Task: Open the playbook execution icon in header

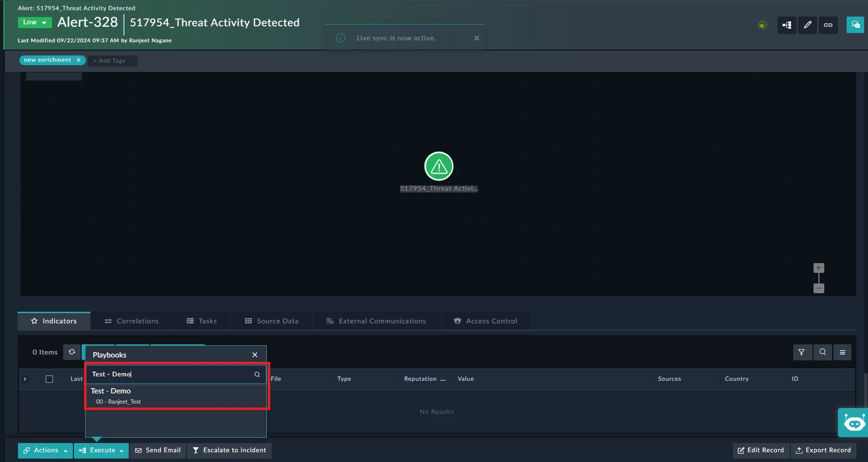Action: [x=787, y=25]
